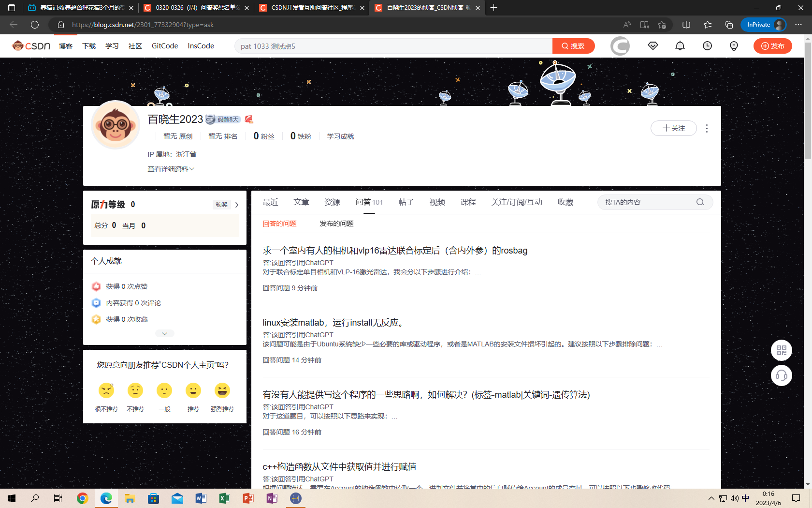The height and width of the screenshot is (508, 812).
Task: Open Excel from the Windows taskbar
Action: click(x=224, y=498)
